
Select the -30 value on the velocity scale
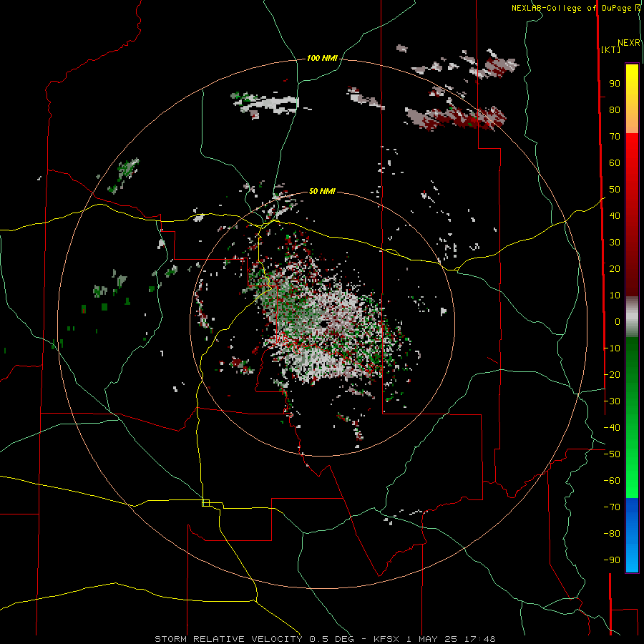(x=612, y=401)
